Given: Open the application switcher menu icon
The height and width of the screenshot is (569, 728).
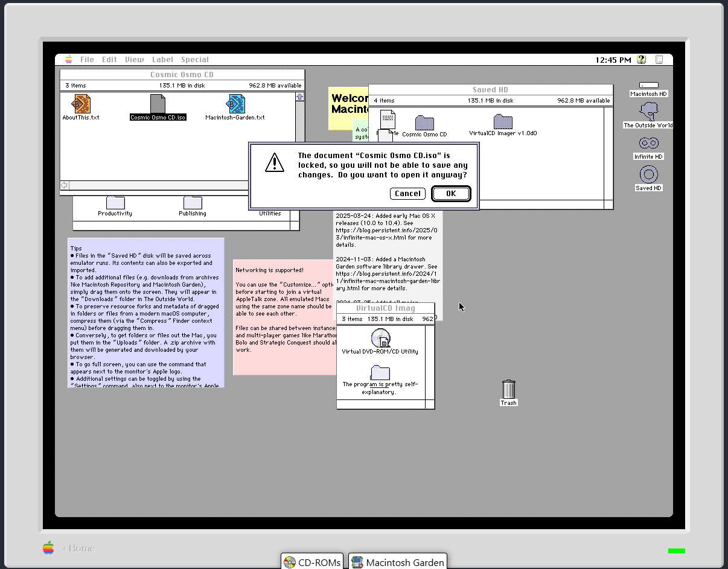Looking at the screenshot, I should point(659,59).
